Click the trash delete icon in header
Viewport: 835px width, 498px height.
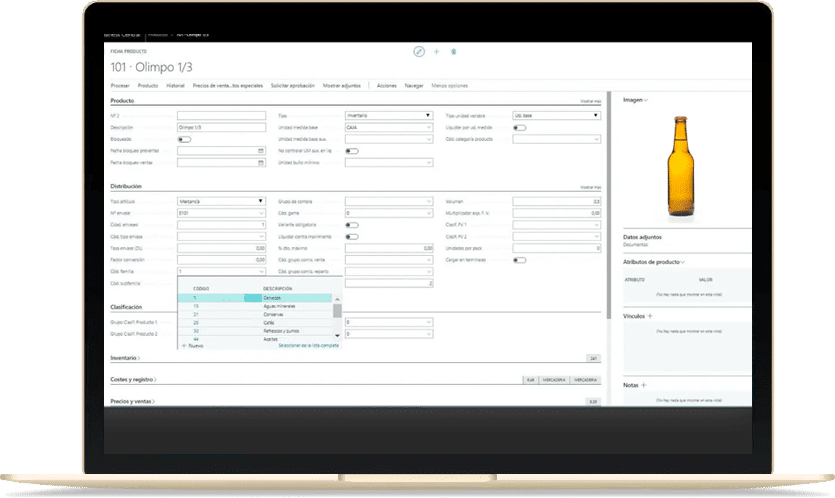[453, 51]
